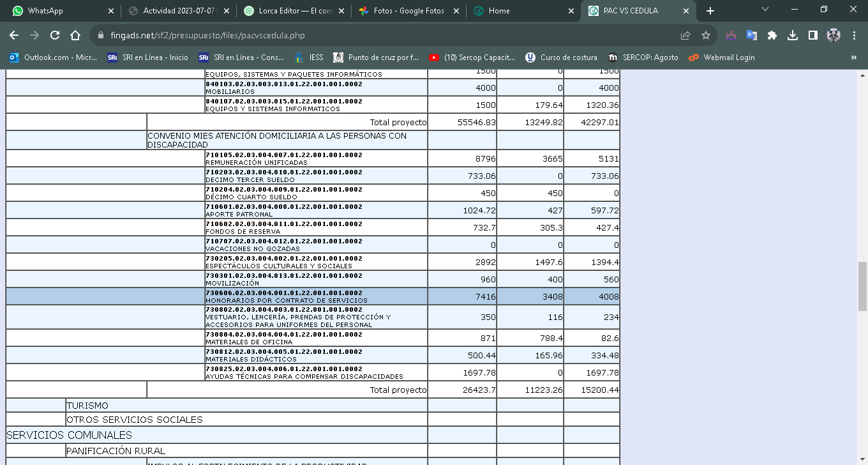Expand the tab search chevron
The image size is (868, 465).
pos(765,10)
